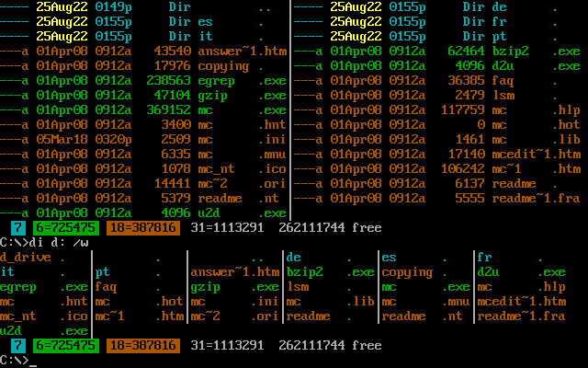Click the orange 18=387816 badge in the bottom status line
This screenshot has height=368, width=588.
[x=141, y=346]
